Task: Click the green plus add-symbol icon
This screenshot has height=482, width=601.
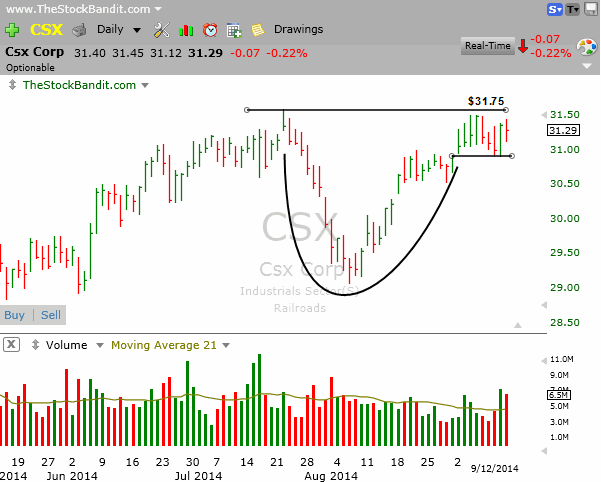Action: point(11,30)
